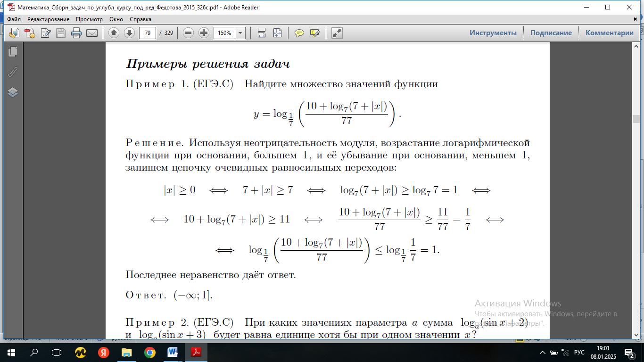The width and height of the screenshot is (644, 362).
Task: Switch to read mode view
Action: (x=337, y=33)
